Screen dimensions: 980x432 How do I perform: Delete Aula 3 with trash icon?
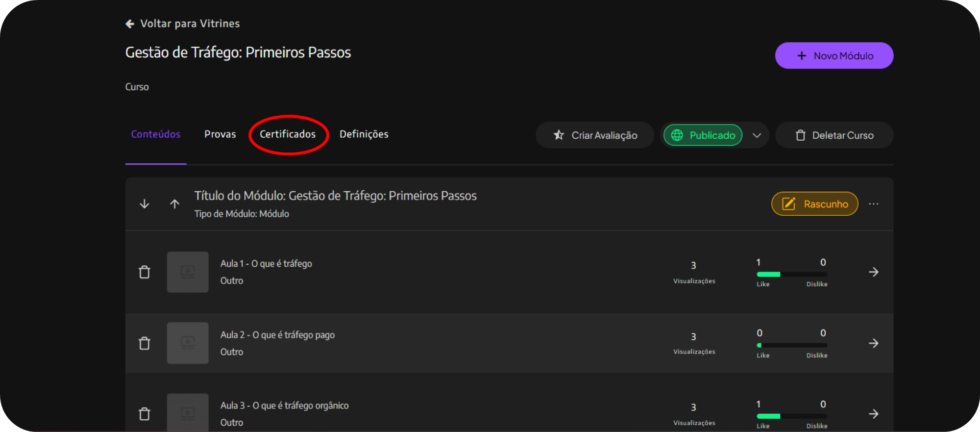(145, 414)
